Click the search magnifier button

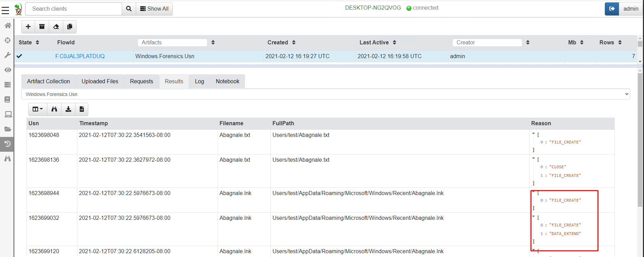pos(129,9)
